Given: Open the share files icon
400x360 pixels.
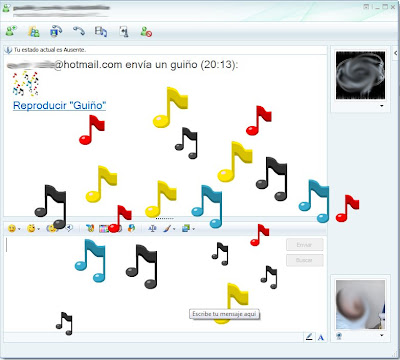Looking at the screenshot, I should tap(33, 31).
